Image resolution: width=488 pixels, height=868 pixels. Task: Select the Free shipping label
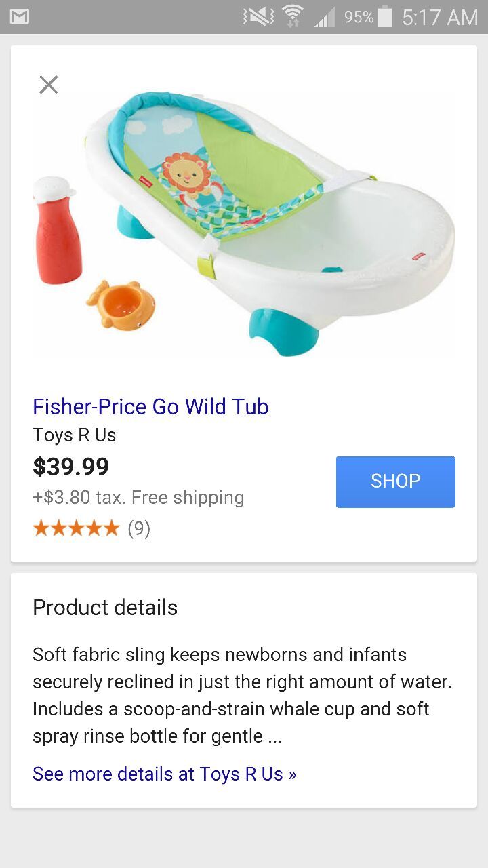click(191, 497)
